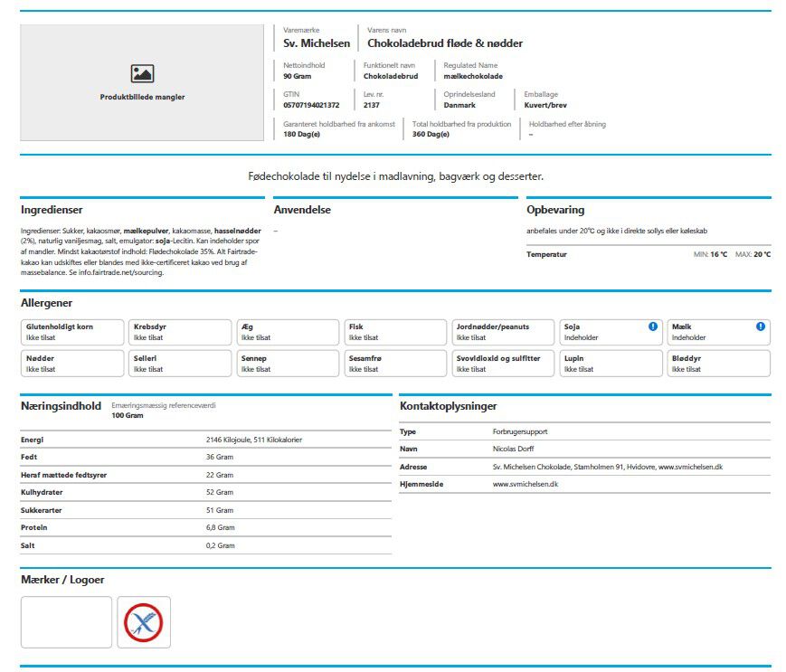Click the Næringsindhold section heading
This screenshot has height=672, width=786.
click(x=61, y=406)
